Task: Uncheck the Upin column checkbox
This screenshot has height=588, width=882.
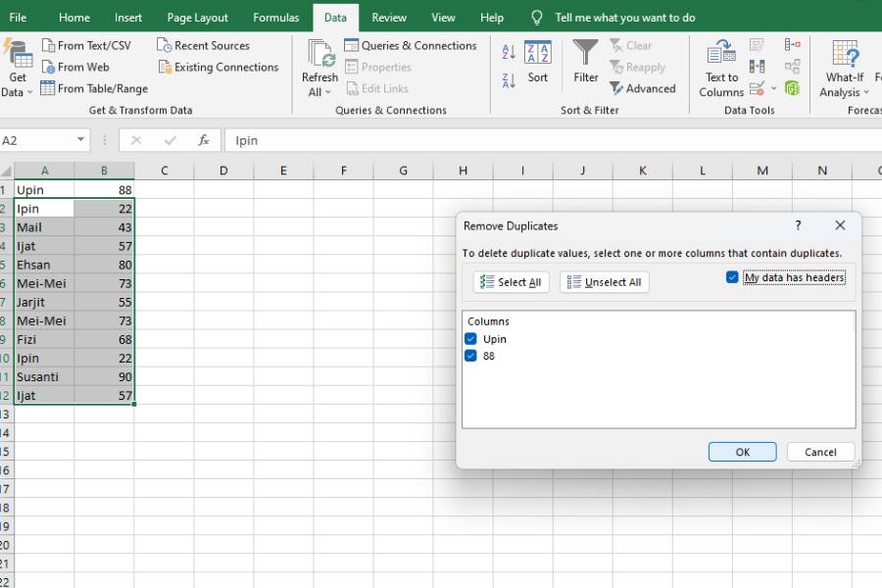Action: pos(470,339)
